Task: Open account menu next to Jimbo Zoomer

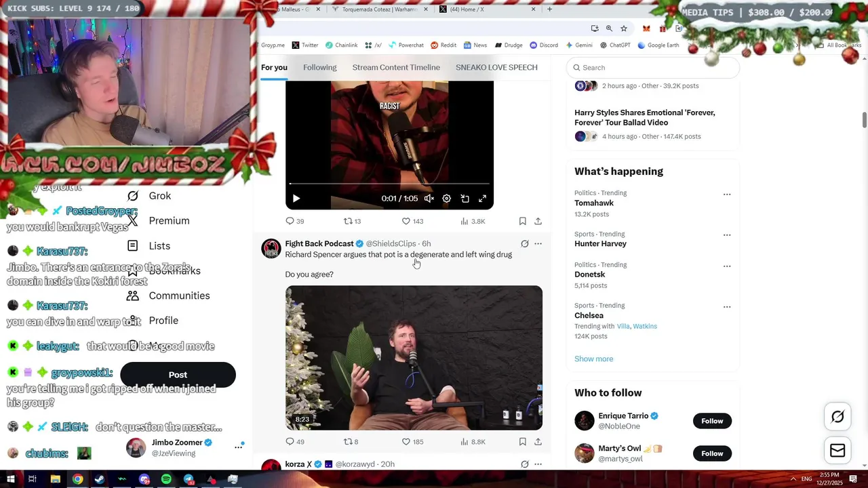Action: 239,447
